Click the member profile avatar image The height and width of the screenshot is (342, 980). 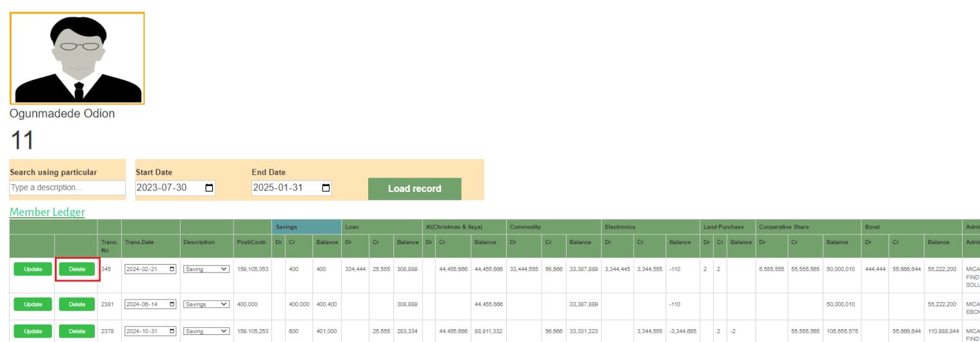[x=77, y=59]
